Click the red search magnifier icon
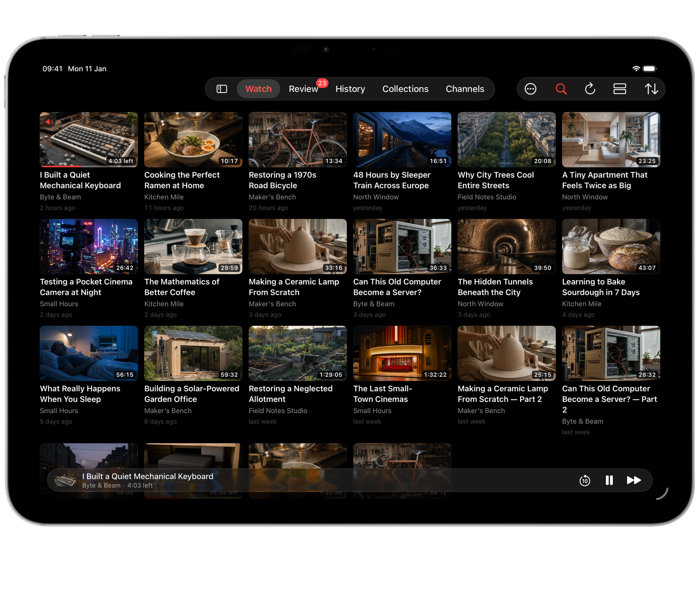 point(561,89)
